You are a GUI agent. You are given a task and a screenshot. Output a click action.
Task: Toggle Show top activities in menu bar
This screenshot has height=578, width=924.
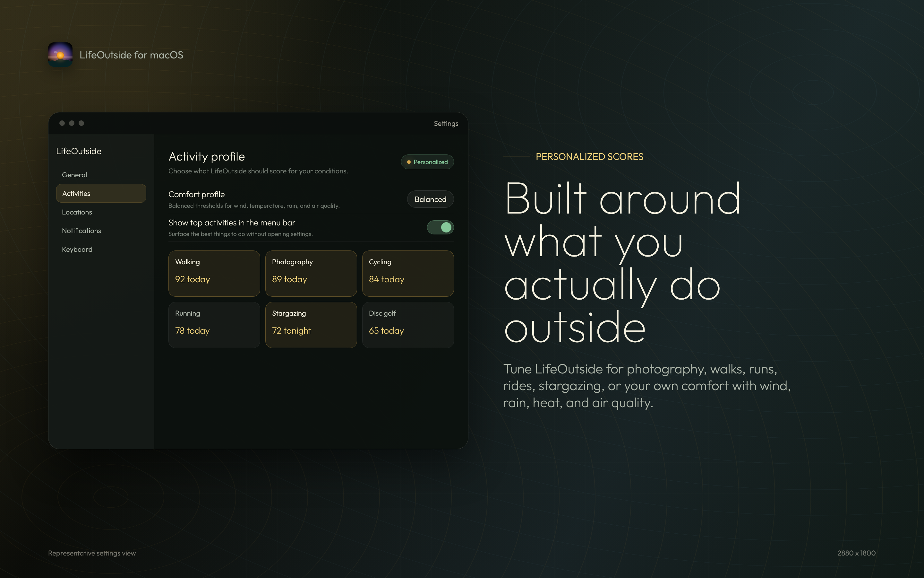pyautogui.click(x=440, y=227)
